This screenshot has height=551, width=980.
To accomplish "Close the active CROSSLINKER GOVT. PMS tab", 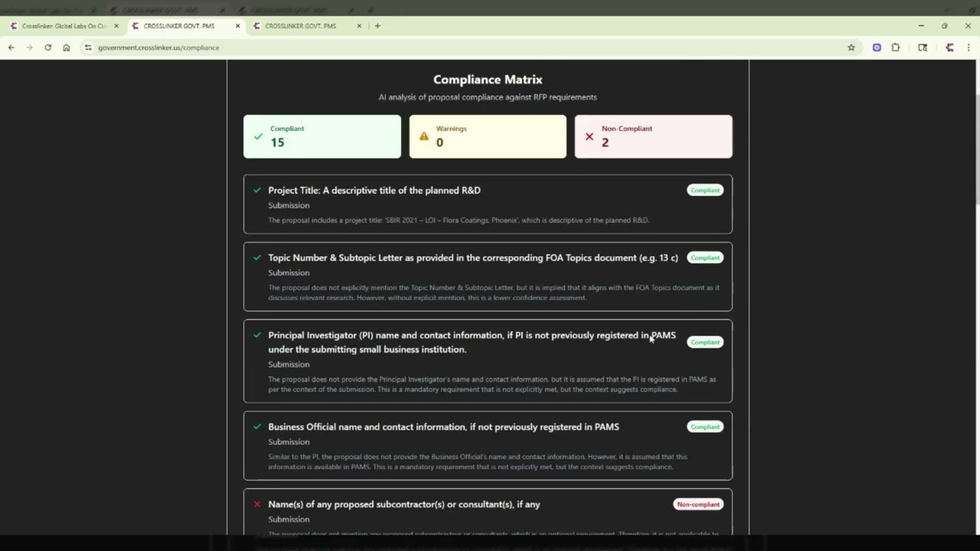I will (x=237, y=26).
